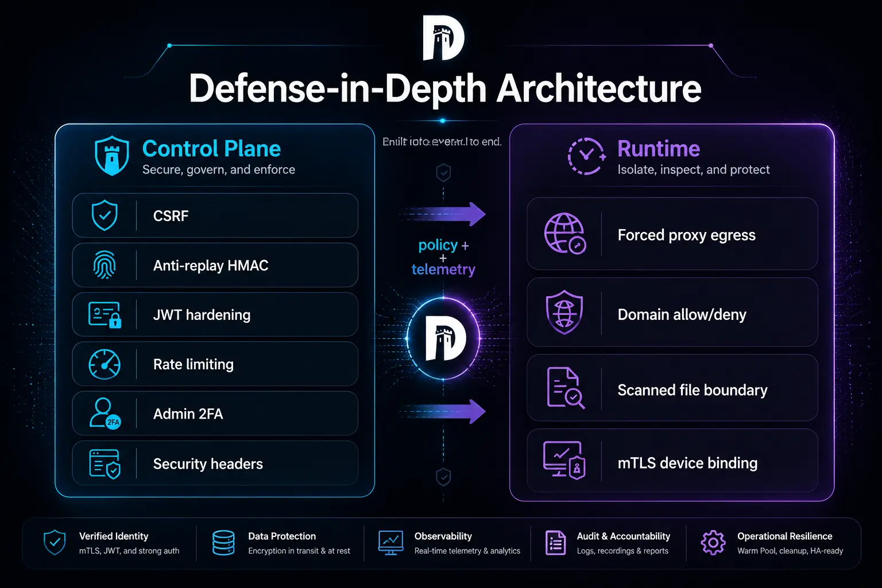Select the Scanned file boundary card
This screenshot has width=882, height=588.
pos(672,388)
